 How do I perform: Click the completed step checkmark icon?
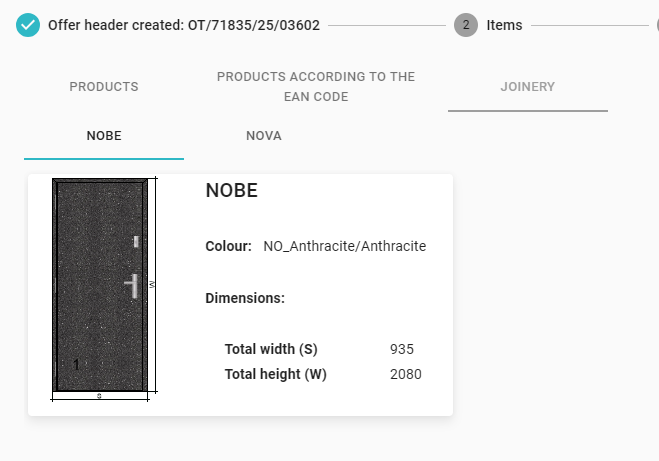pos(28,25)
